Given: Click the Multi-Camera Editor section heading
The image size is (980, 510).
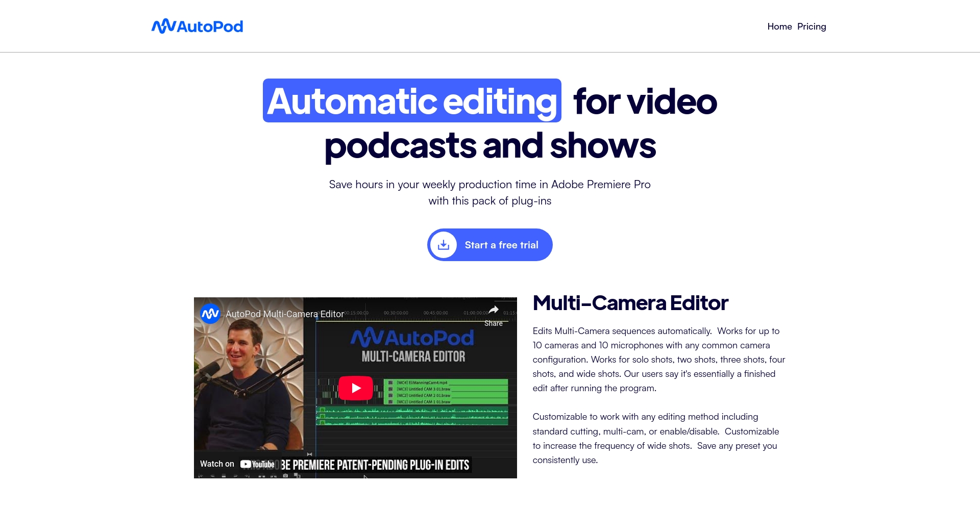Looking at the screenshot, I should [x=630, y=303].
